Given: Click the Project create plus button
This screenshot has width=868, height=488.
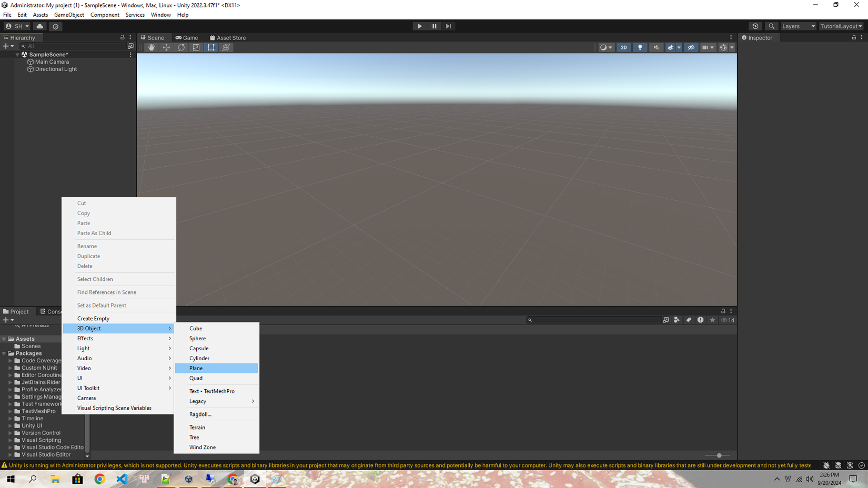Looking at the screenshot, I should coord(8,320).
